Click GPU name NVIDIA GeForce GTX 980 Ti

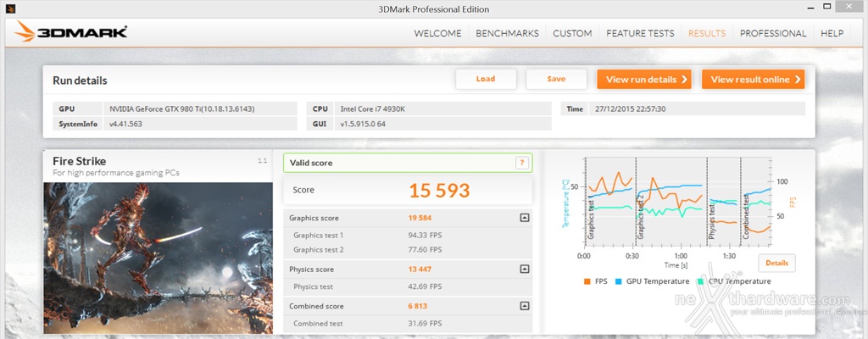tap(182, 109)
